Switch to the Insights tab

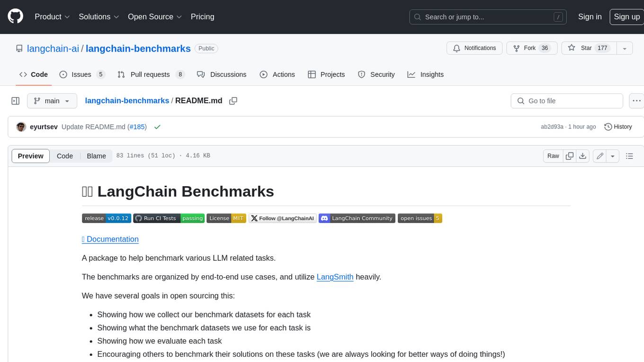(x=426, y=74)
